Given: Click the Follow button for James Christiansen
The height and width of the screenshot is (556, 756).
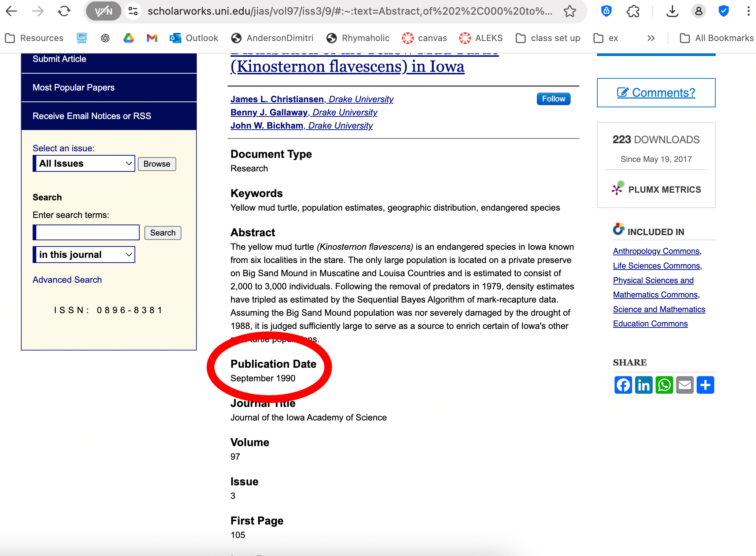Looking at the screenshot, I should point(553,99).
